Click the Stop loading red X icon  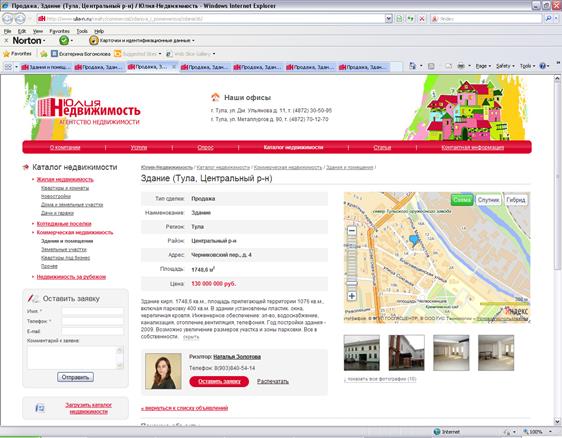coord(422,18)
